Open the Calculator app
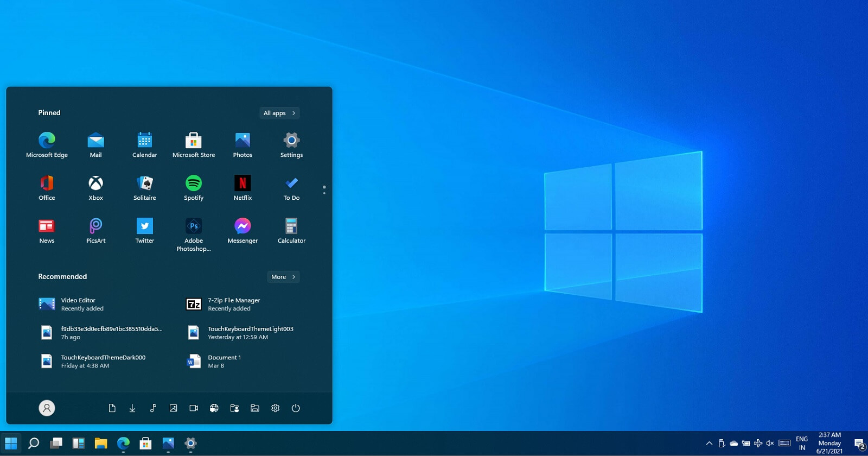 point(291,231)
